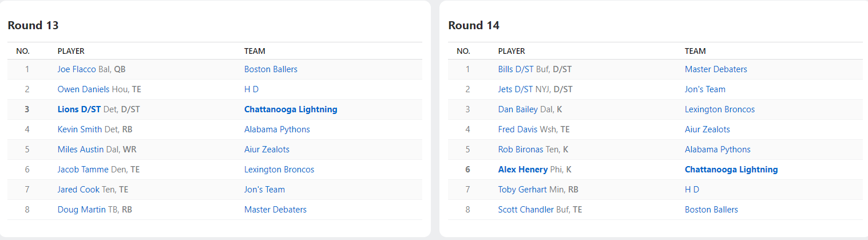Open Joe Flacco player link

[x=77, y=69]
